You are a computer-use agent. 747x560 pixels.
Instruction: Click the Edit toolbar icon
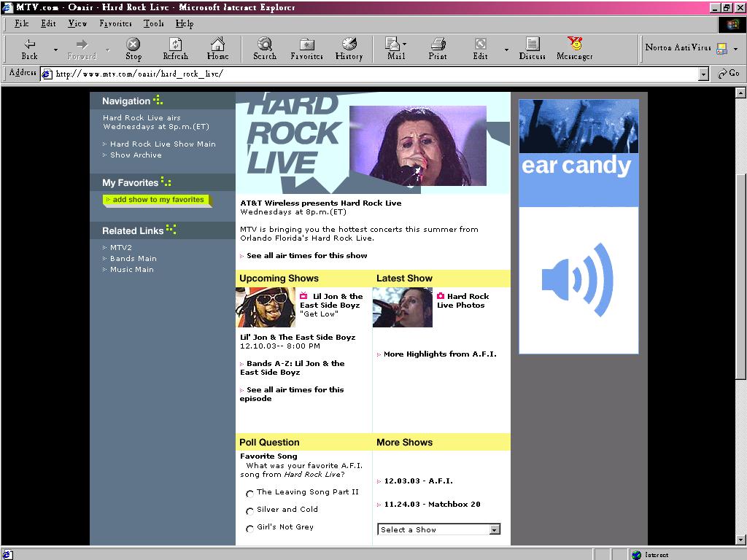point(480,44)
